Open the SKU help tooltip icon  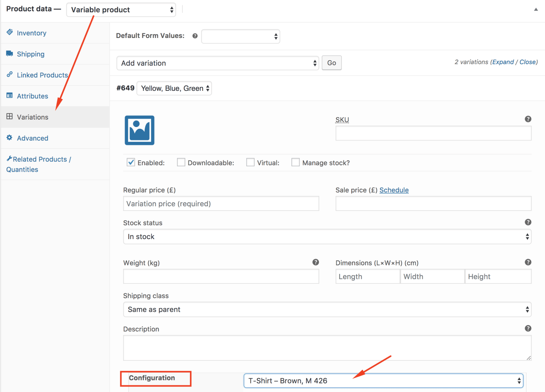528,119
